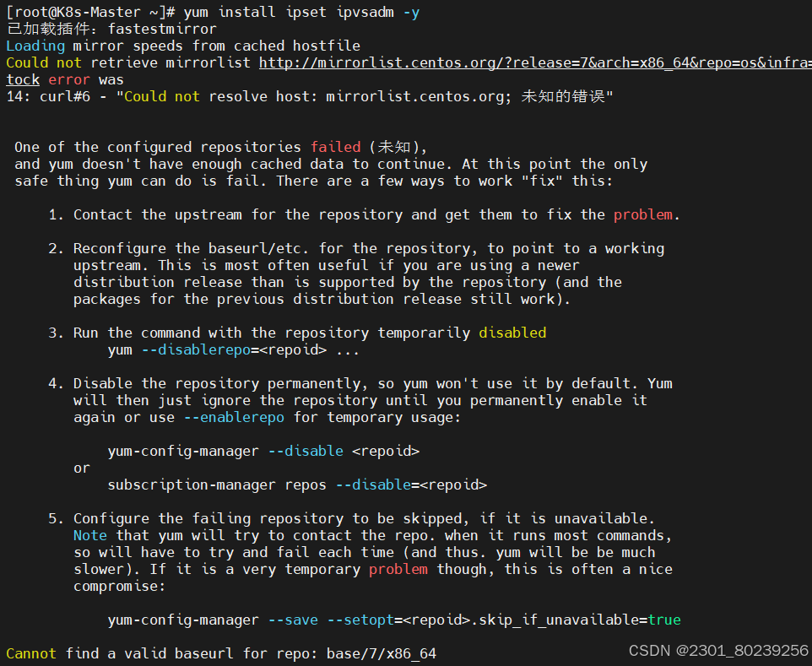812x666 pixels.
Task: Click the -y flag in the command
Action: [411, 12]
